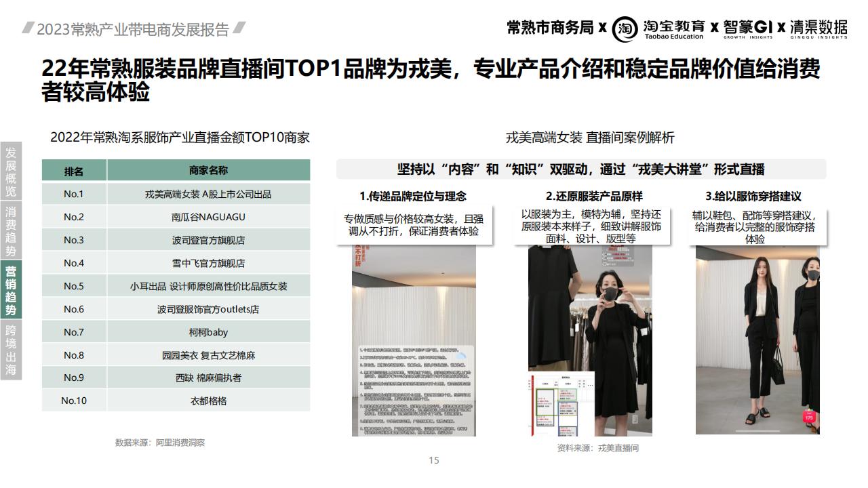Click the No.10 rank cell
This screenshot has width=868, height=488.
point(74,401)
